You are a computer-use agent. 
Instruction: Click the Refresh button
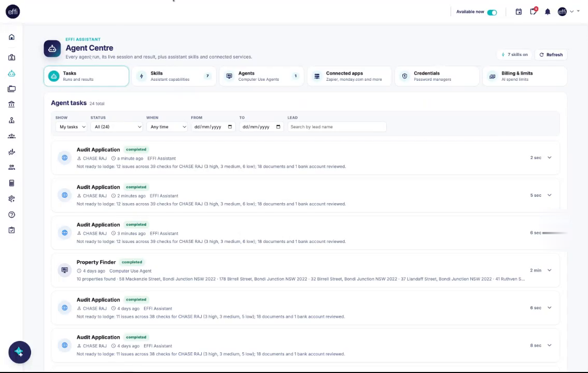(x=551, y=55)
